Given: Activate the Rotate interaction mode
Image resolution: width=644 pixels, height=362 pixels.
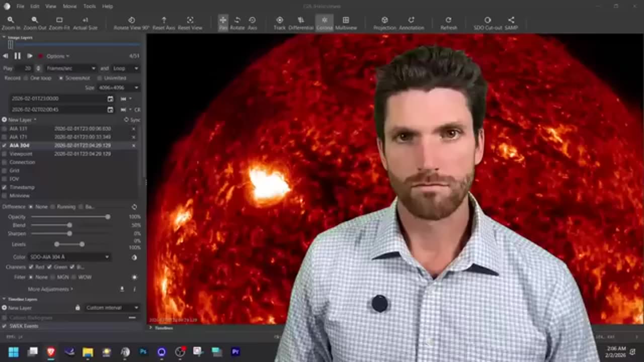Looking at the screenshot, I should 237,23.
